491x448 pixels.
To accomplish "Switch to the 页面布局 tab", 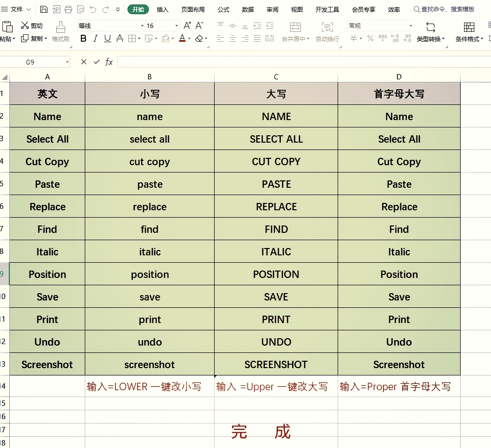I will (193, 9).
